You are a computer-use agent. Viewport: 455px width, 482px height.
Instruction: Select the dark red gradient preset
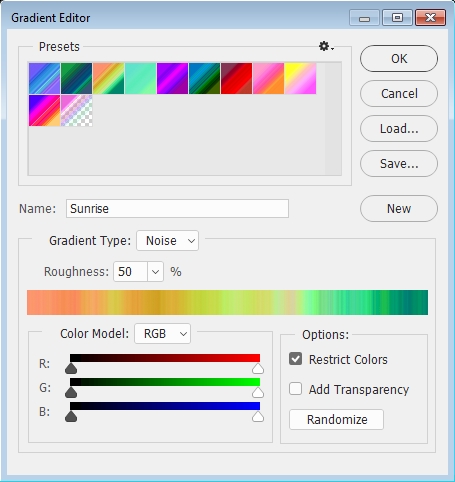(236, 78)
